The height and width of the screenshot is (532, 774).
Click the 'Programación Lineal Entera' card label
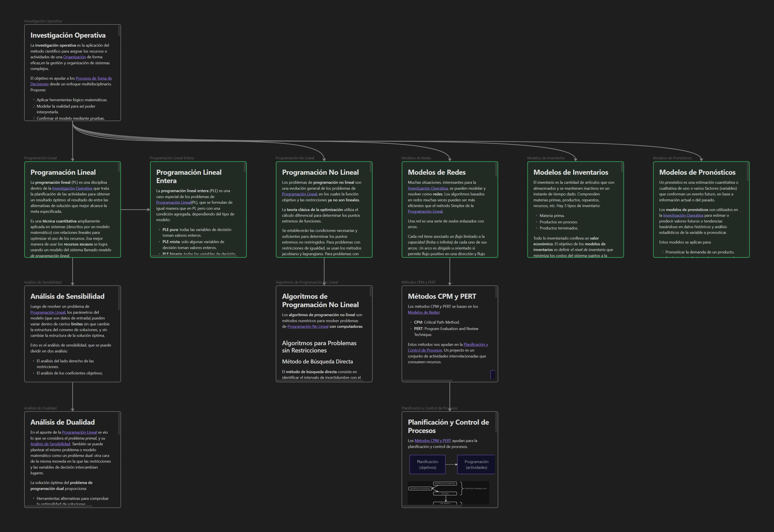click(x=172, y=158)
